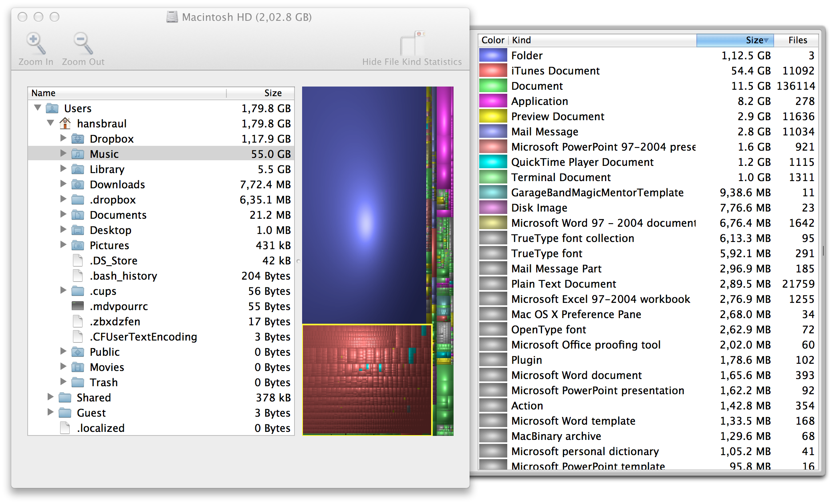Click the iTunes Document red color swatch
Viewport: 831px width, 504px height.
493,71
